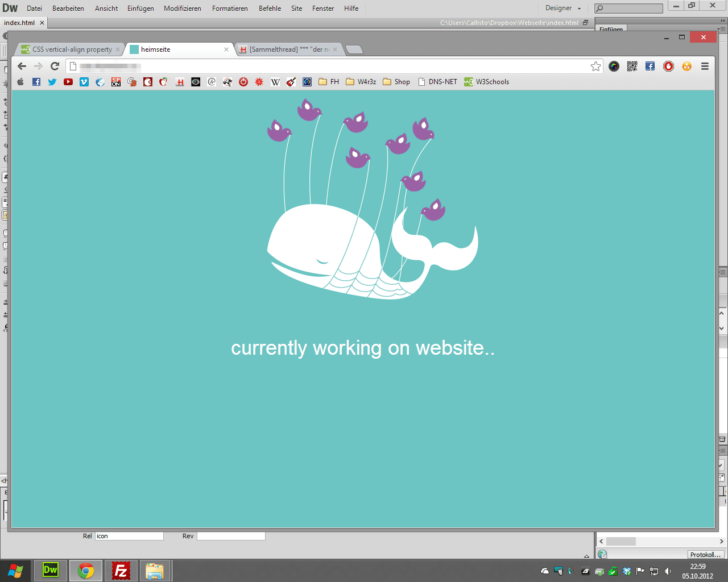
Task: Switch to Chrome on the taskbar
Action: coord(86,571)
